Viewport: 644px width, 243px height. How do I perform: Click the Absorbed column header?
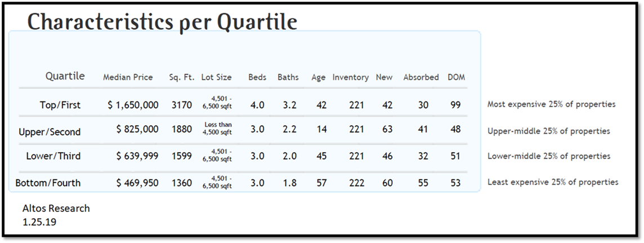(421, 77)
